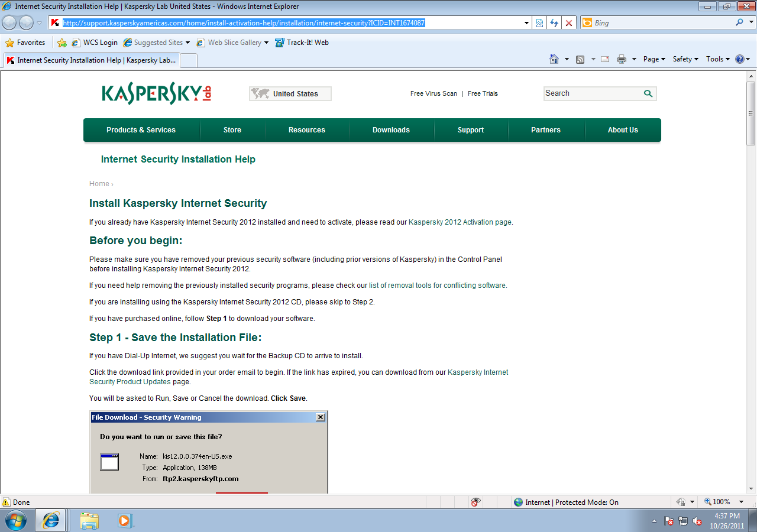Expand the Suggested Sites dropdown
Viewport: 757px width, 532px height.
[187, 43]
